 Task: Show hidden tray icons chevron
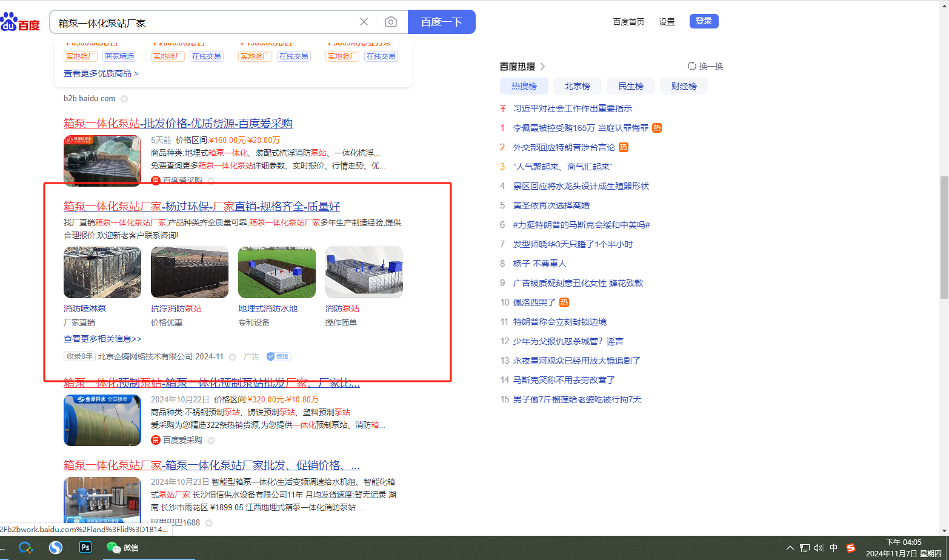[790, 548]
